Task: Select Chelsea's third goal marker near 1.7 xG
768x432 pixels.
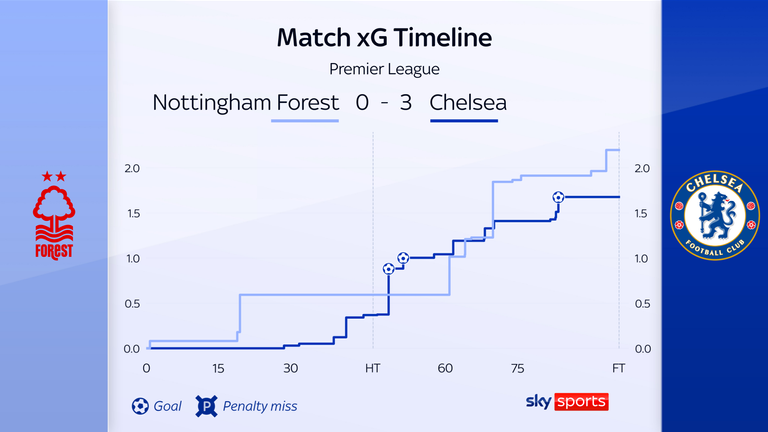Action: [x=558, y=197]
